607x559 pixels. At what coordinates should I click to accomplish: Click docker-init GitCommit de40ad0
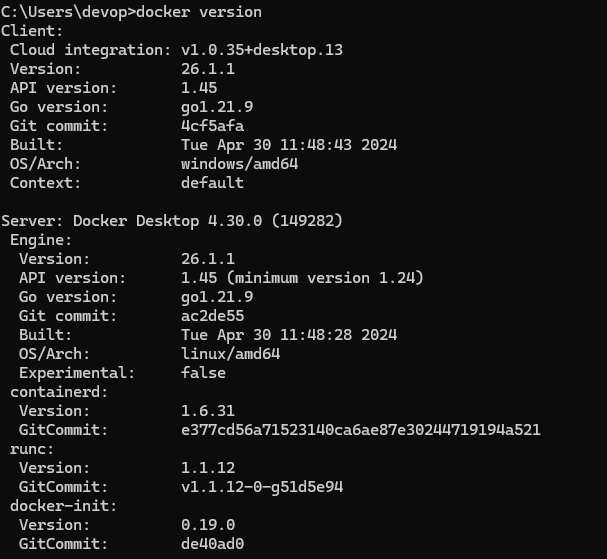pos(213,544)
